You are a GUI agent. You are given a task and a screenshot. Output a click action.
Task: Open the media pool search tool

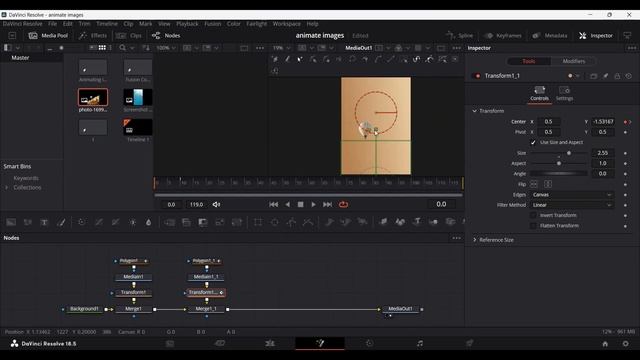[122, 48]
